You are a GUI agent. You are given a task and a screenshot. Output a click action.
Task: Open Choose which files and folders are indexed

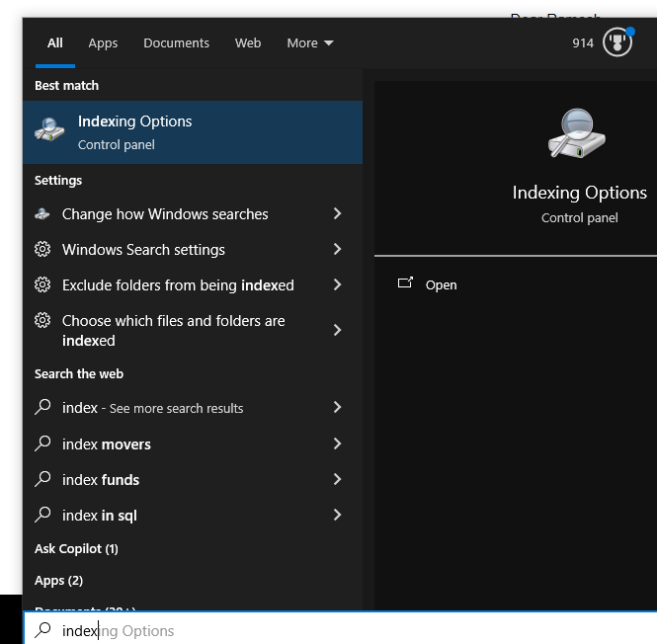pyautogui.click(x=174, y=331)
